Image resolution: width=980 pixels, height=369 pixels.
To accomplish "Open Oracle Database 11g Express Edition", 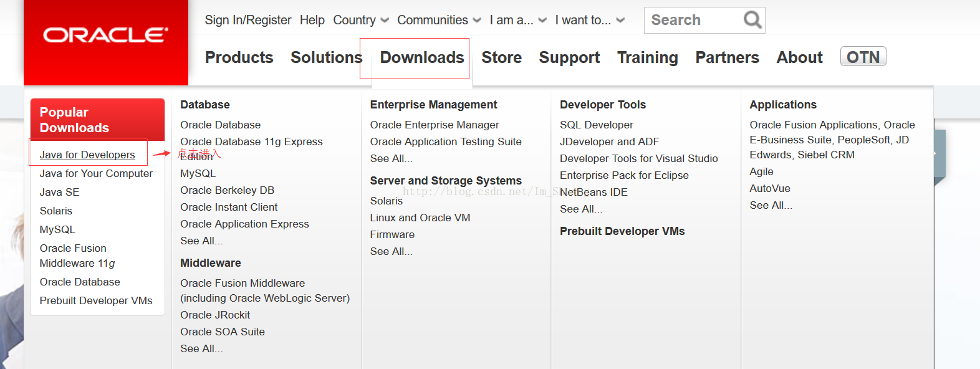I will point(251,149).
